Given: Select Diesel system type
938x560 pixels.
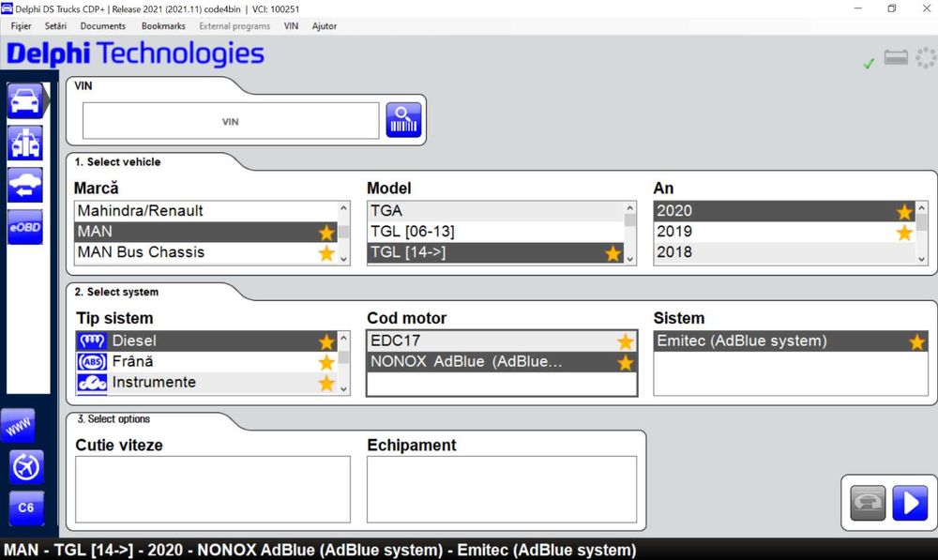Looking at the screenshot, I should coord(206,341).
